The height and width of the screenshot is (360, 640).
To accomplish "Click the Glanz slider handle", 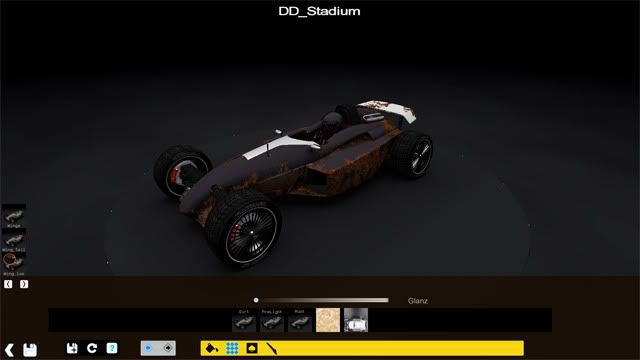I will coord(256,300).
